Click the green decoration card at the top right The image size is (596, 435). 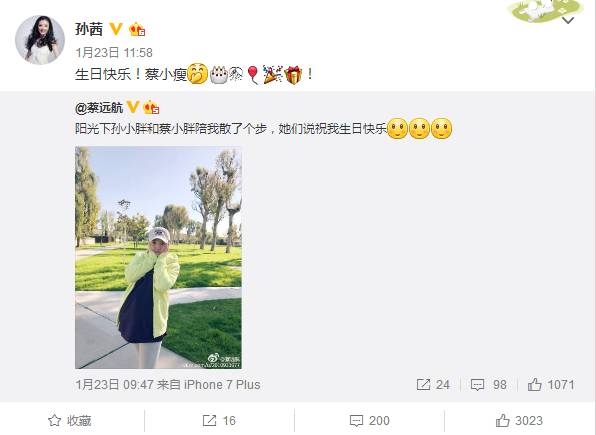(546, 10)
